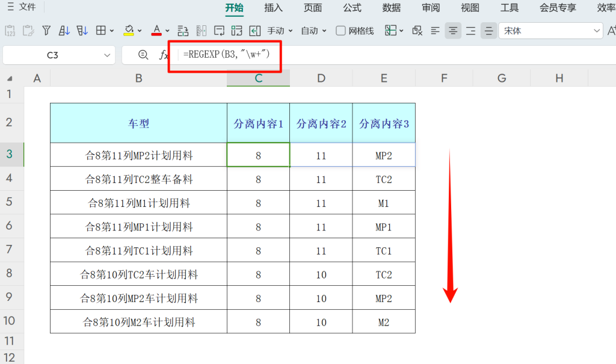This screenshot has height=364, width=616.
Task: Click the rows and columns swap icon
Action: tap(183, 31)
